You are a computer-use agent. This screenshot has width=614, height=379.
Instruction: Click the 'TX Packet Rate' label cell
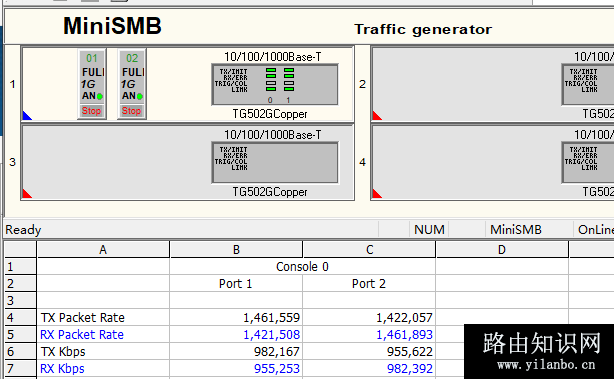click(x=103, y=318)
